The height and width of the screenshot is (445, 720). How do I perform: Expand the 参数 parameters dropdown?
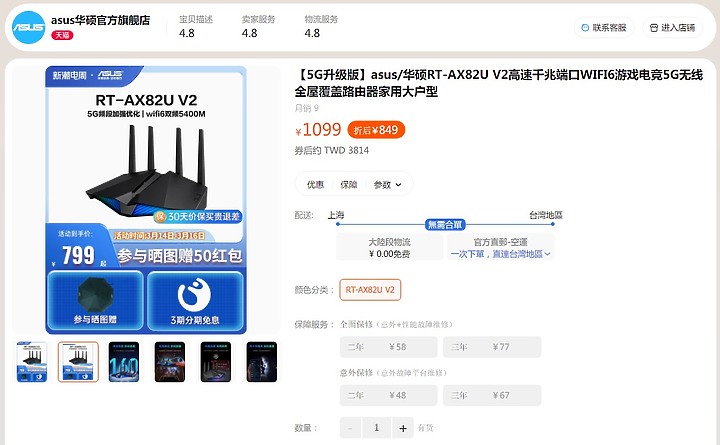[388, 185]
